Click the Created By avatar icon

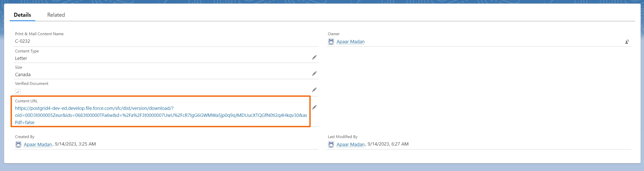pyautogui.click(x=18, y=144)
